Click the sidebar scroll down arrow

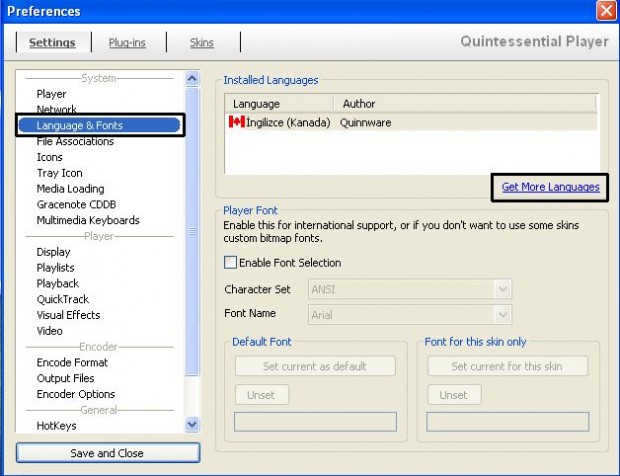[x=192, y=425]
